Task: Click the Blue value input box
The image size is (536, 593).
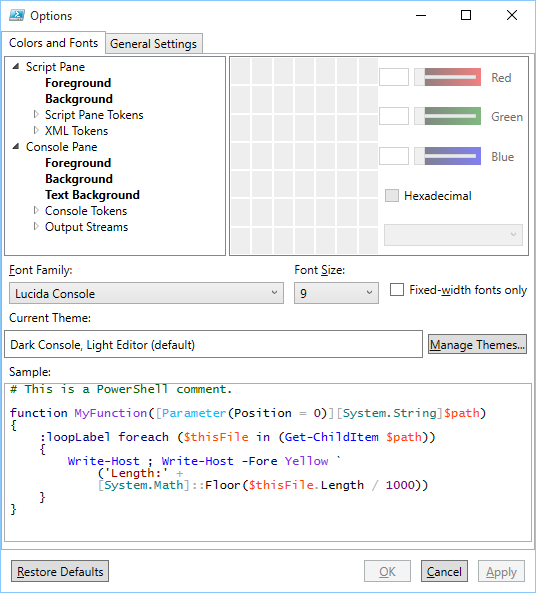Action: click(x=394, y=156)
